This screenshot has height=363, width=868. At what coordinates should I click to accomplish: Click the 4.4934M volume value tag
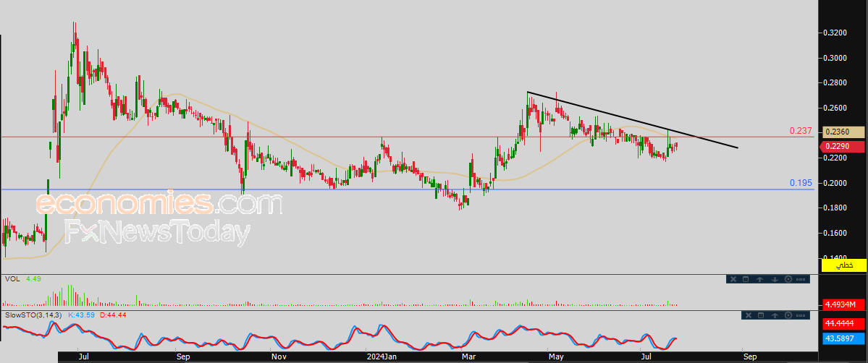[x=843, y=304]
